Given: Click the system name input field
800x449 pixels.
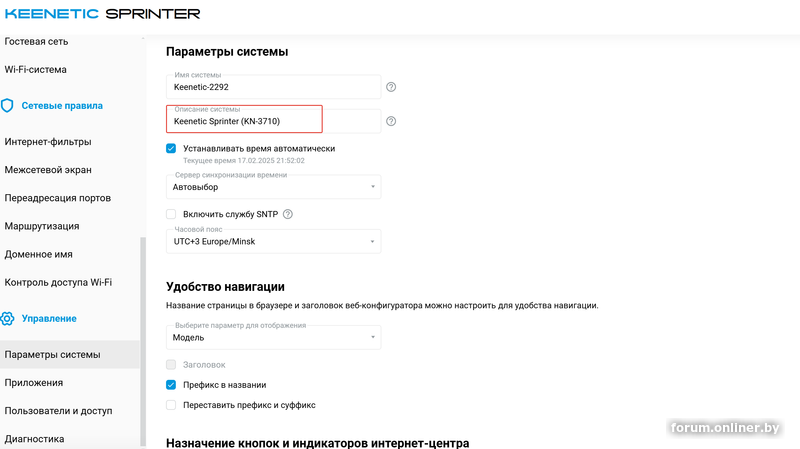Looking at the screenshot, I should 272,87.
